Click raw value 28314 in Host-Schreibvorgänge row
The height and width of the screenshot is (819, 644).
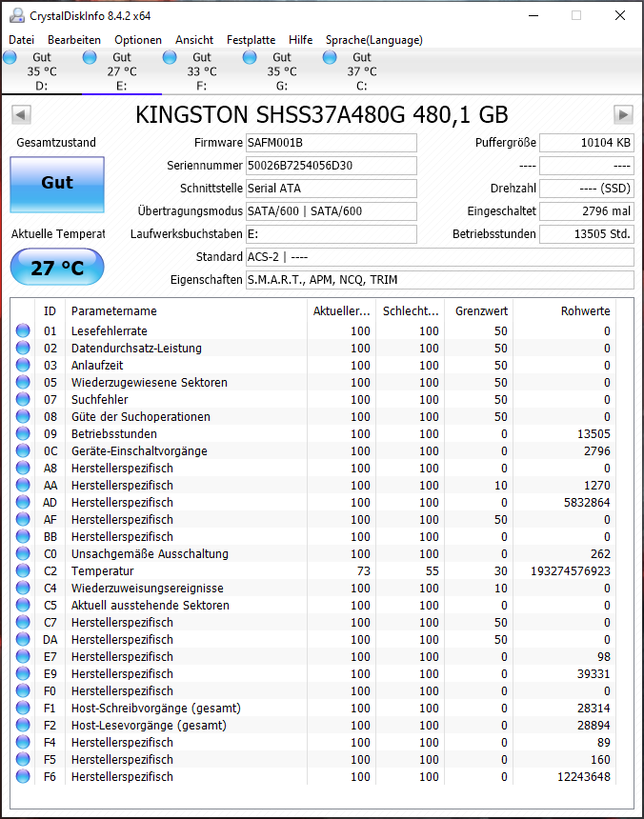pyautogui.click(x=594, y=708)
